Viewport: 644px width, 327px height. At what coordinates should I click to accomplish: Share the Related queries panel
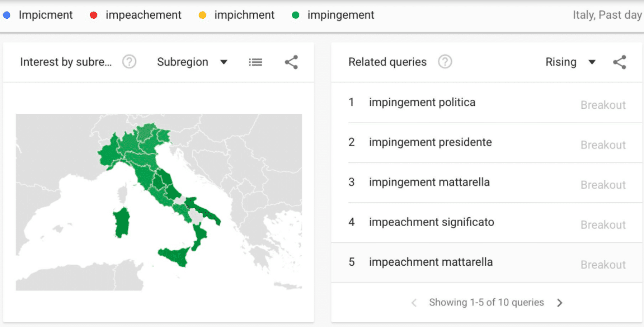[620, 62]
